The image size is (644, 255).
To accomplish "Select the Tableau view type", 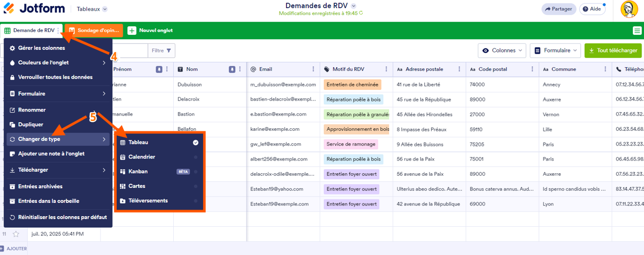I will coord(138,142).
